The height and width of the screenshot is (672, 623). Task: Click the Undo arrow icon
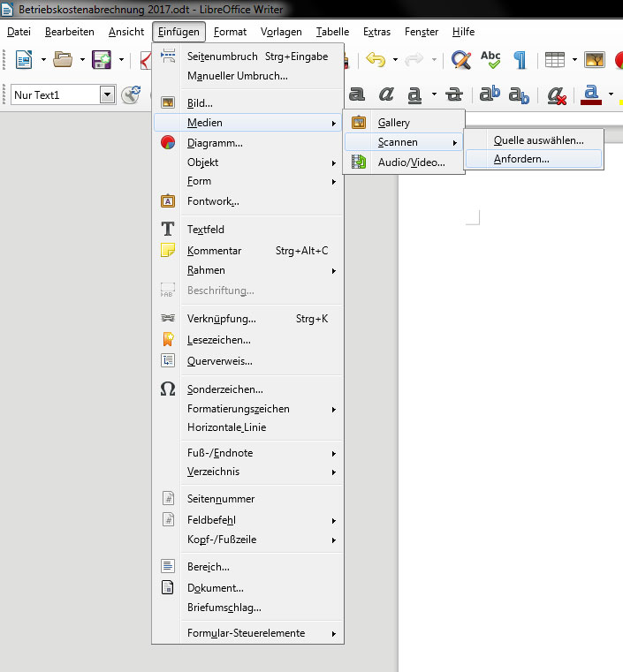coord(376,59)
